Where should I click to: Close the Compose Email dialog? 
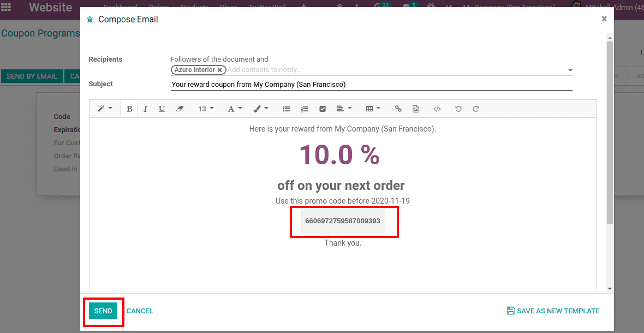pyautogui.click(x=604, y=19)
